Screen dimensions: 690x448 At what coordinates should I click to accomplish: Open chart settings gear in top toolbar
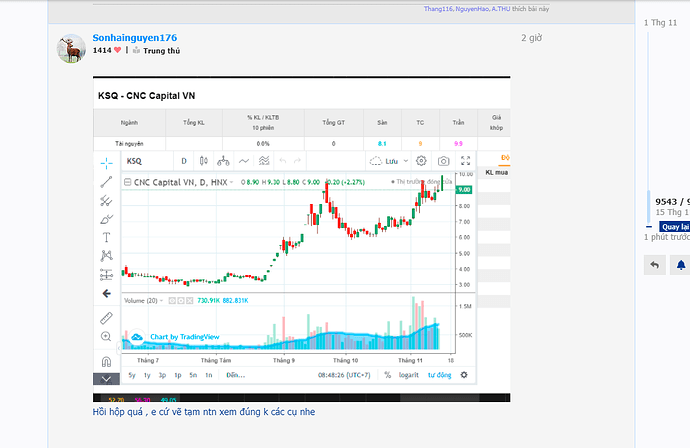(x=421, y=161)
